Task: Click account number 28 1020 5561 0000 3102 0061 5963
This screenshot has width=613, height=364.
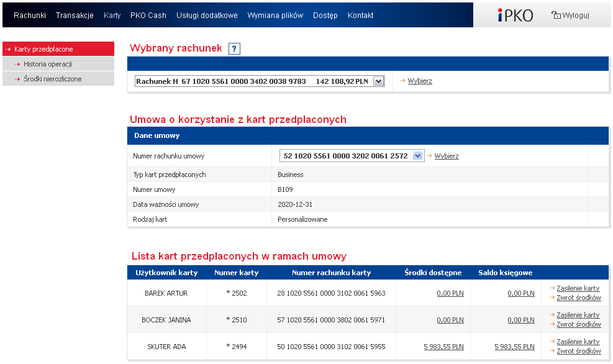Action: [x=331, y=293]
